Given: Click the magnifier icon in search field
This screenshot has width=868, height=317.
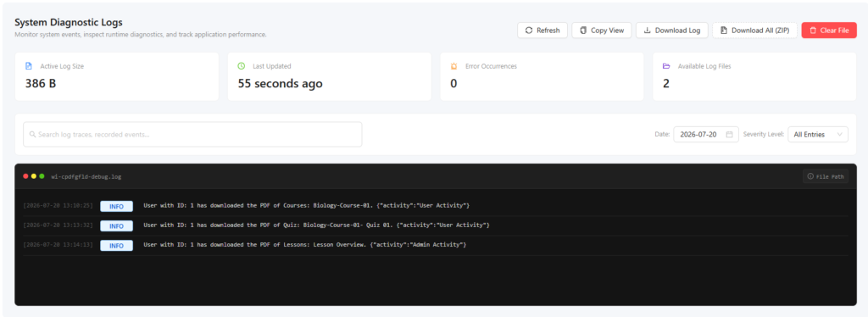Looking at the screenshot, I should (x=33, y=135).
